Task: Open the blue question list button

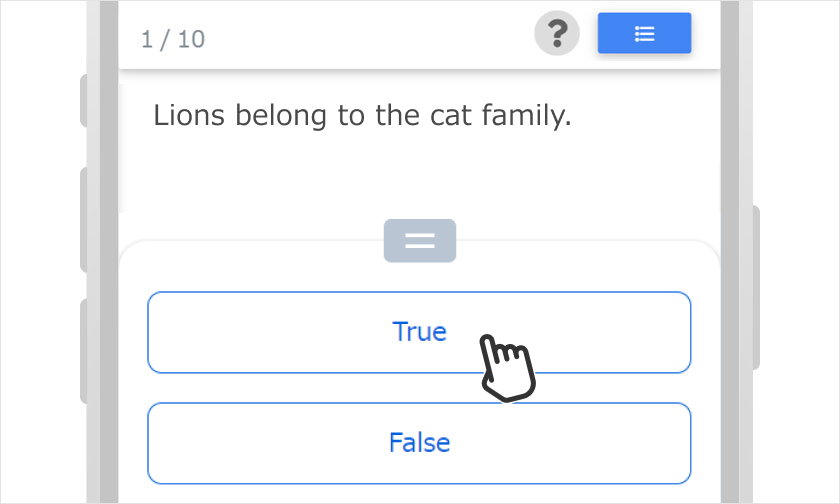Action: point(644,34)
